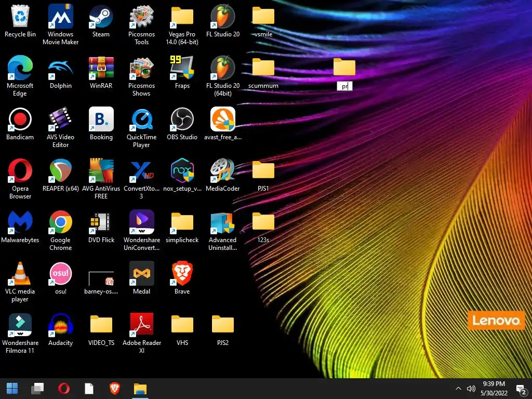Open the clock showing 9:39 PM
The height and width of the screenshot is (399, 532).
(494, 389)
